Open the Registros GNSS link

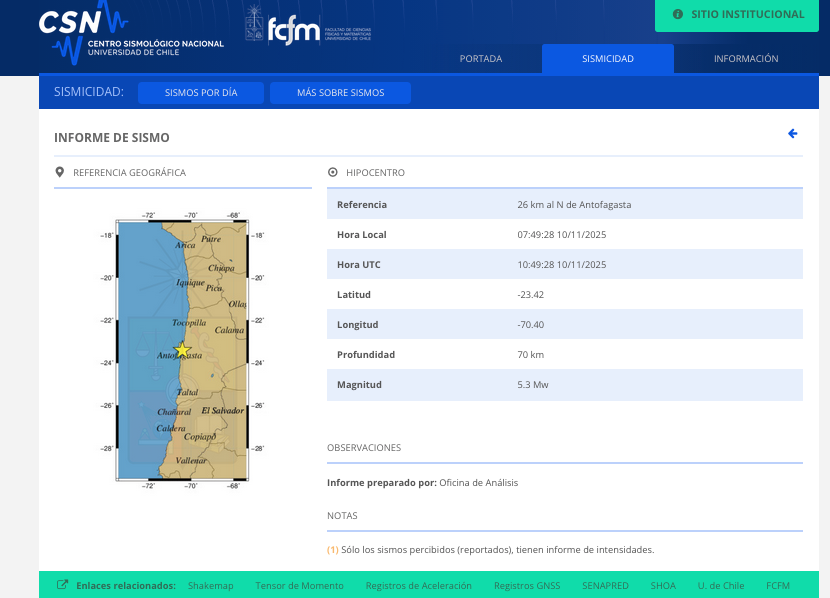[x=527, y=585]
